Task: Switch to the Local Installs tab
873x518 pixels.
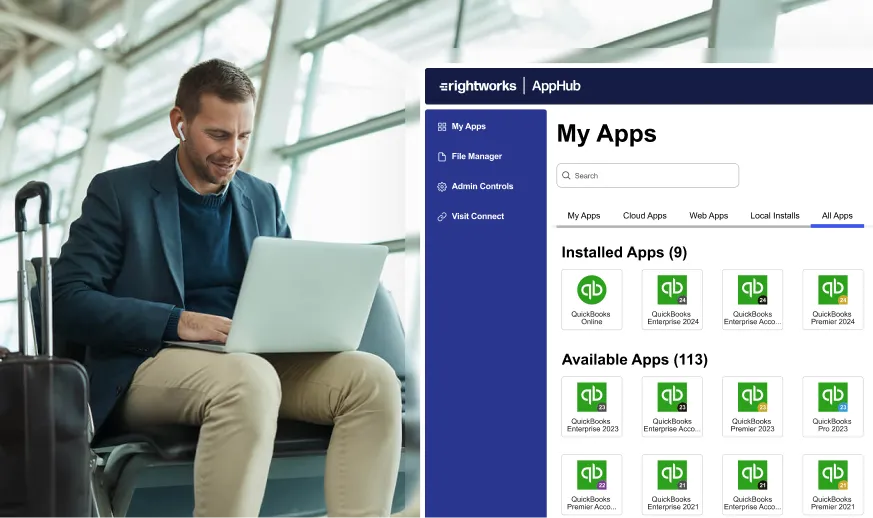Action: 774,216
